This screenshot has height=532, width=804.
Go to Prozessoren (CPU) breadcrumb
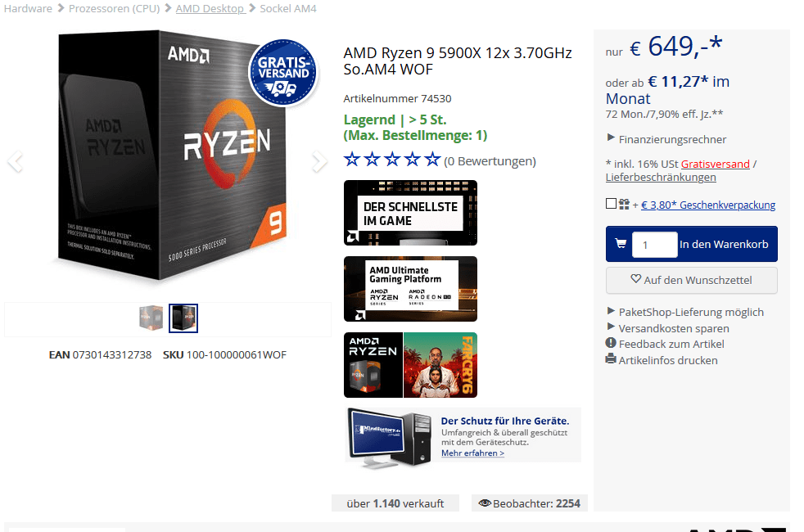(114, 9)
